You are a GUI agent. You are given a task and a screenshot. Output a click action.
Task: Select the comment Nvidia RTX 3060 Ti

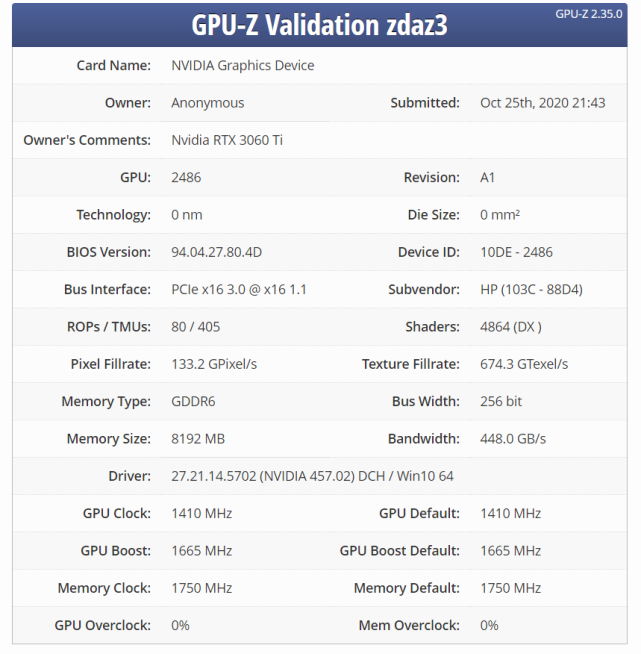click(227, 140)
